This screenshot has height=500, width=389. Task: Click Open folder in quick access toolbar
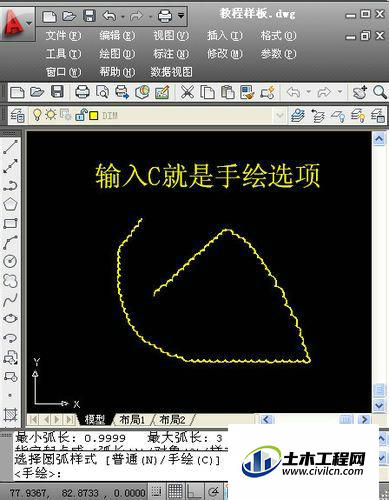click(x=69, y=16)
